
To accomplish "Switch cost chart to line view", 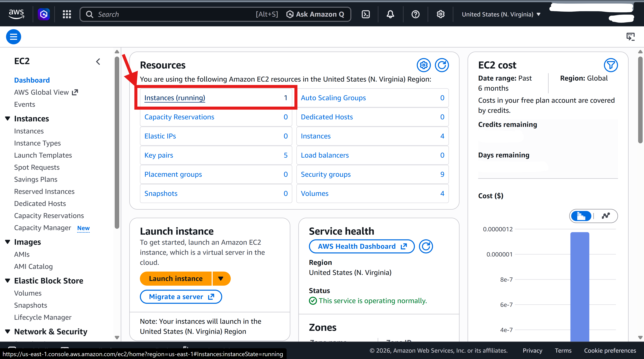I will (606, 216).
